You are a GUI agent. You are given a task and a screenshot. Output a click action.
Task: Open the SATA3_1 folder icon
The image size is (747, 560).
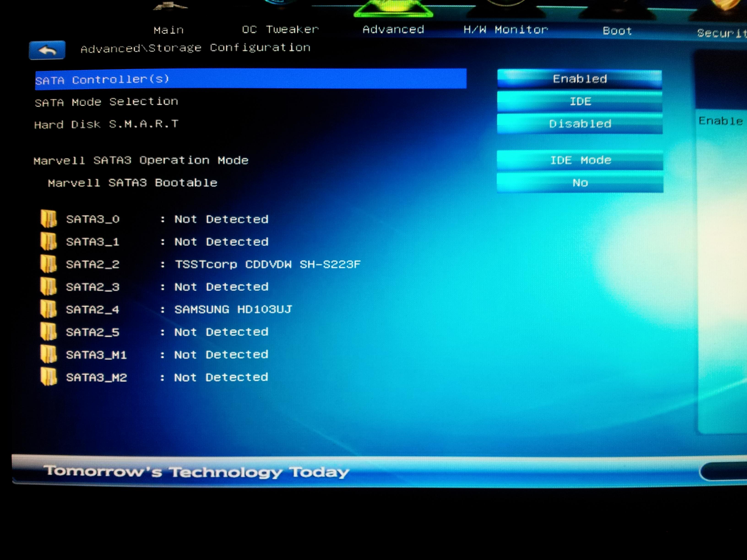tap(48, 241)
